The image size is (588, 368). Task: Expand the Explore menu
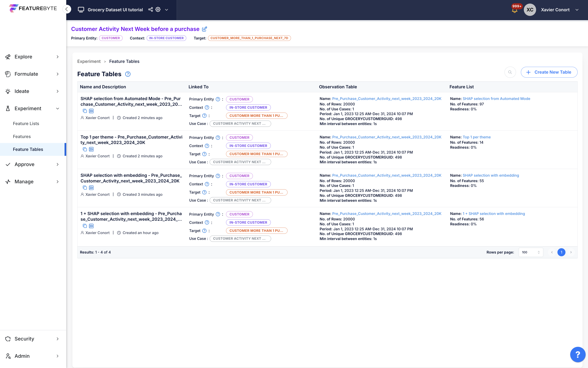pos(33,57)
